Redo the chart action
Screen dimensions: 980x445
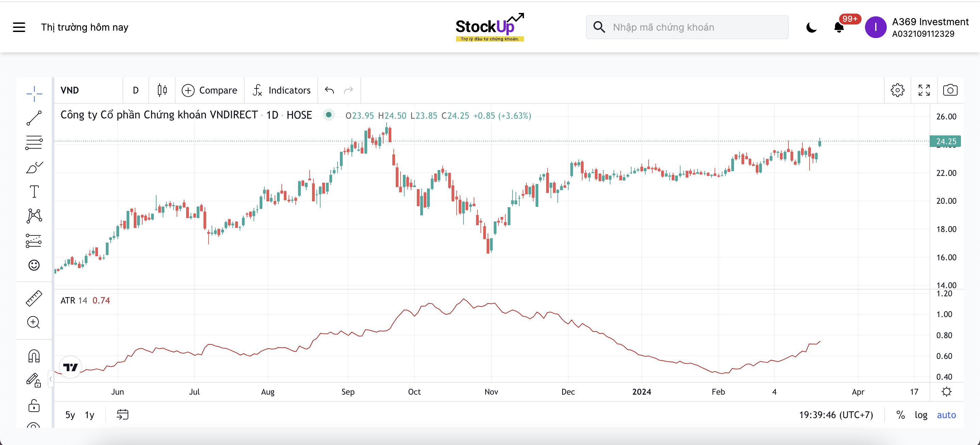(348, 90)
